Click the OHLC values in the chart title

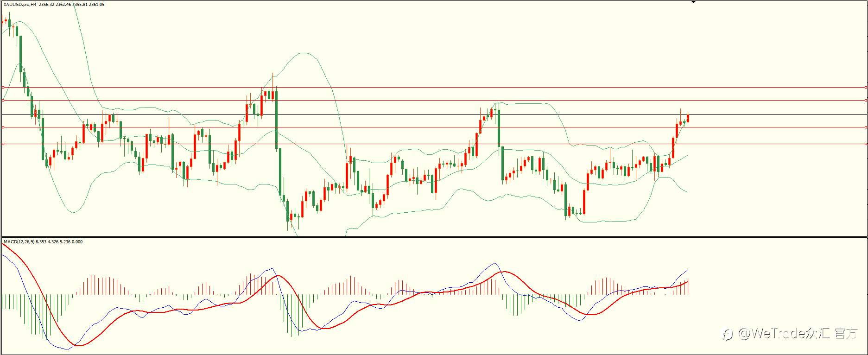pos(72,5)
